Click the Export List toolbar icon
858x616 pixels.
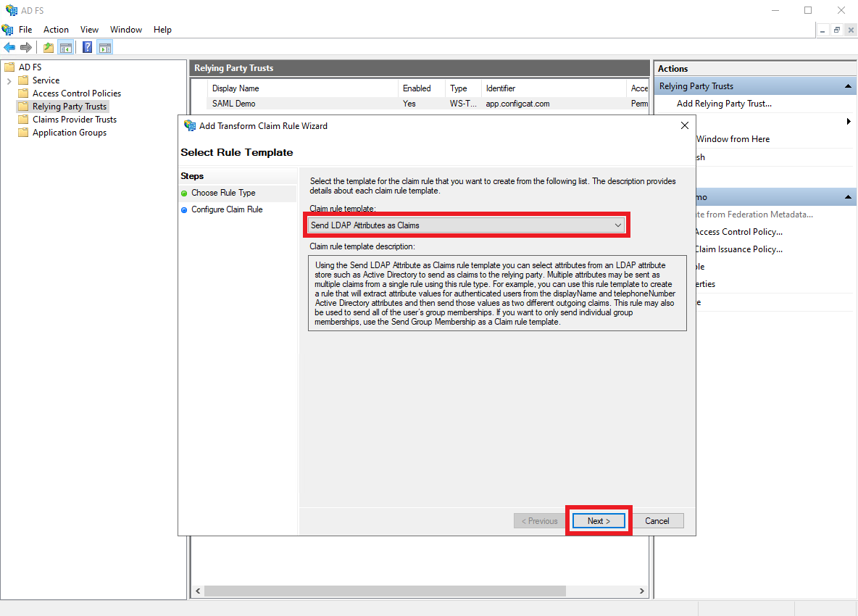click(x=47, y=47)
